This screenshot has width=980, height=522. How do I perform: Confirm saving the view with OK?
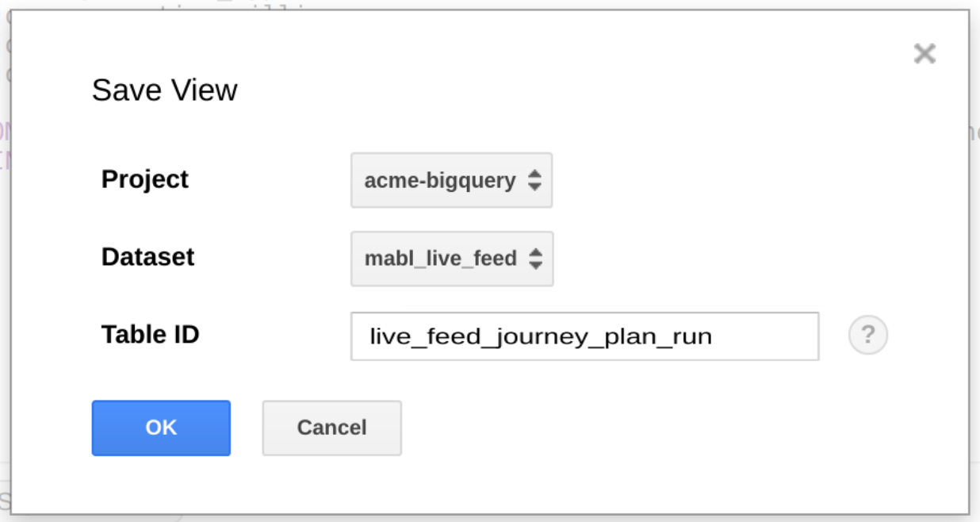click(161, 428)
